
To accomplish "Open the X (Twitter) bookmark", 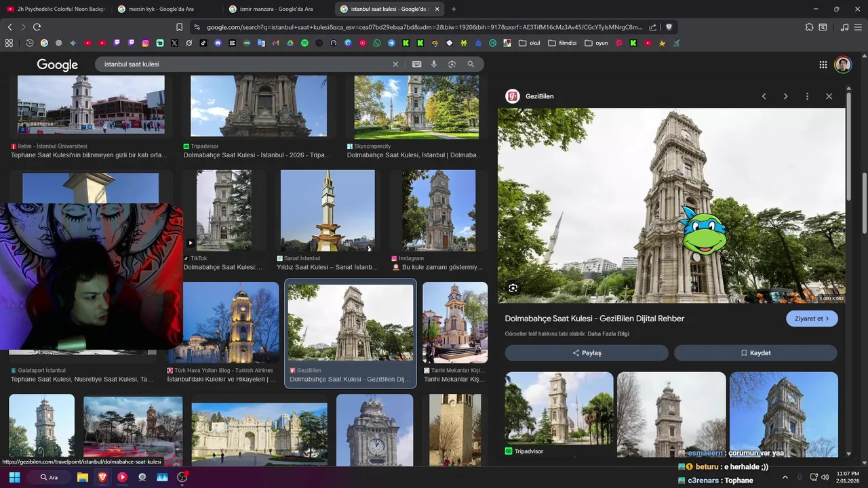I will (x=174, y=43).
